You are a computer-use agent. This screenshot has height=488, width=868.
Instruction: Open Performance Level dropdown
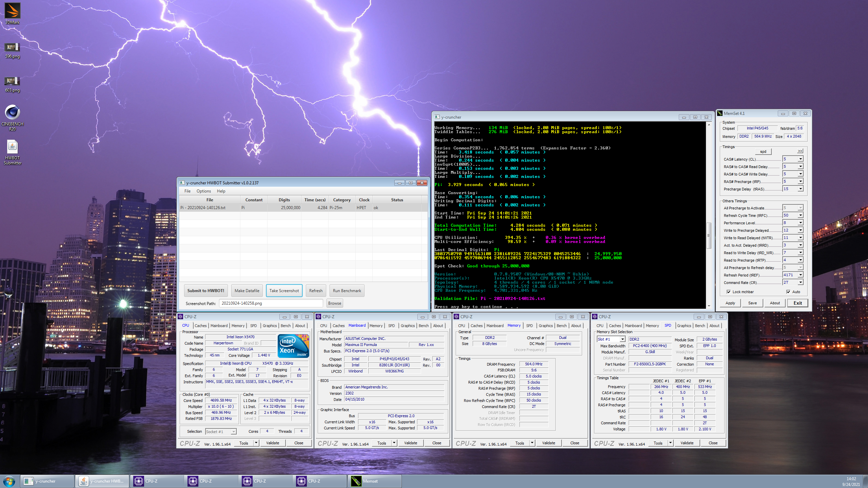801,223
